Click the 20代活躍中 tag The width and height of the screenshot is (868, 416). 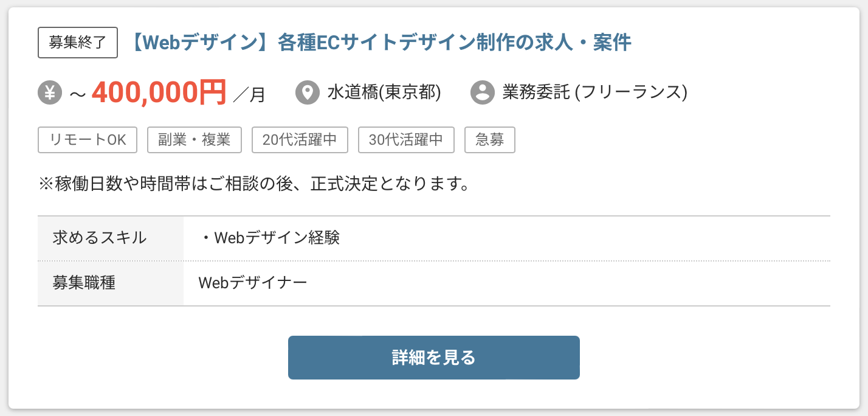(300, 140)
